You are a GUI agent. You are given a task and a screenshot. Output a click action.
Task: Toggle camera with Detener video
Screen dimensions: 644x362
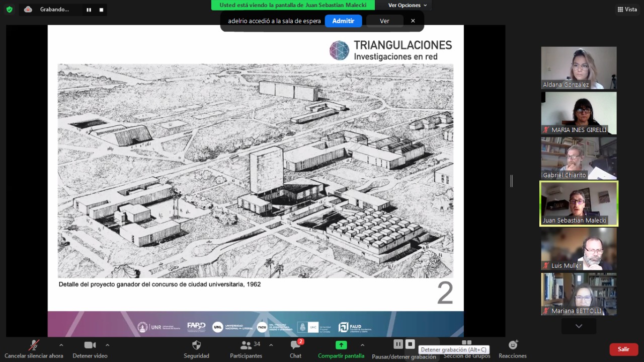tap(90, 345)
